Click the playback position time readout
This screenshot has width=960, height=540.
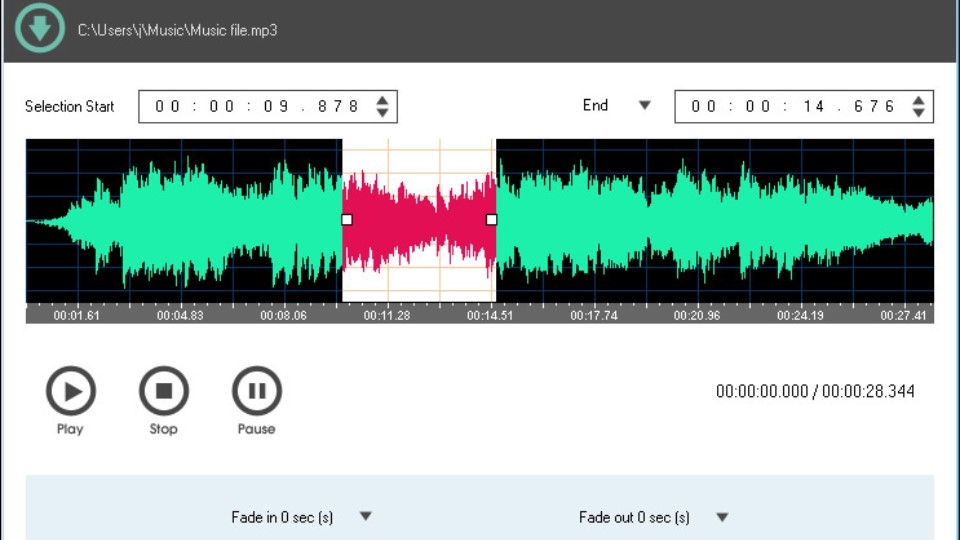tap(816, 391)
